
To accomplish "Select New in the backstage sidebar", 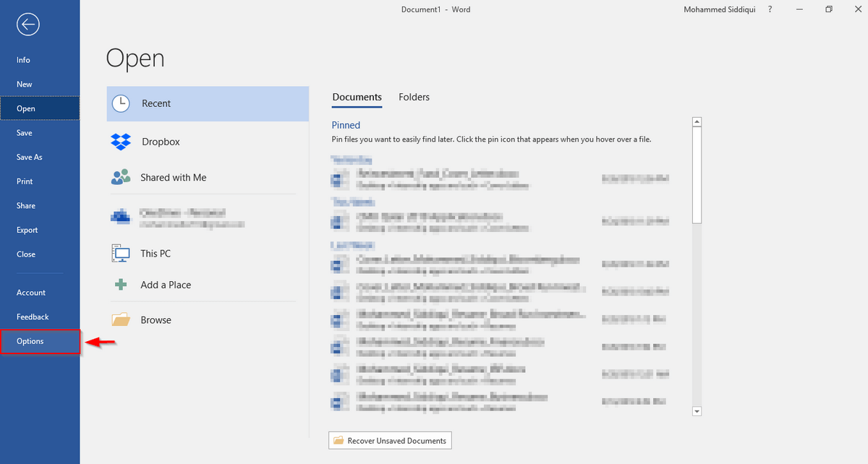I will click(x=40, y=85).
